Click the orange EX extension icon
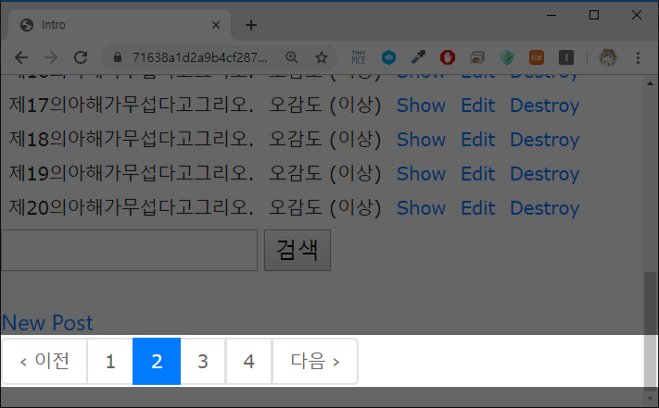 click(537, 58)
